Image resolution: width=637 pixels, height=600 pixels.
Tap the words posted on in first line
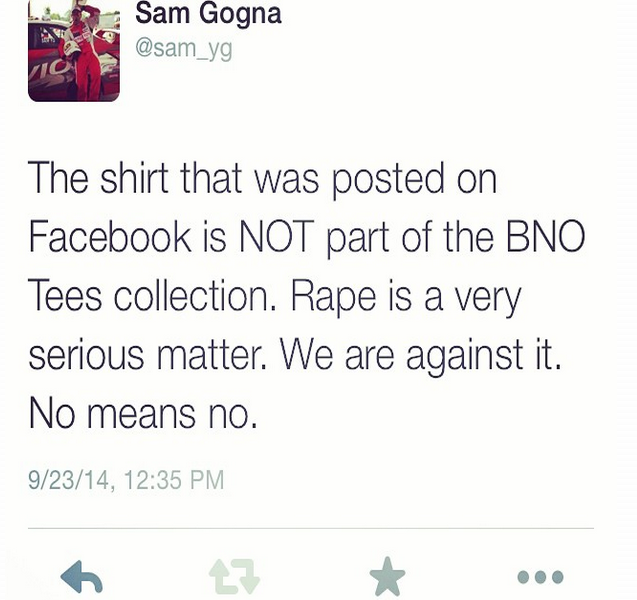pyautogui.click(x=414, y=180)
